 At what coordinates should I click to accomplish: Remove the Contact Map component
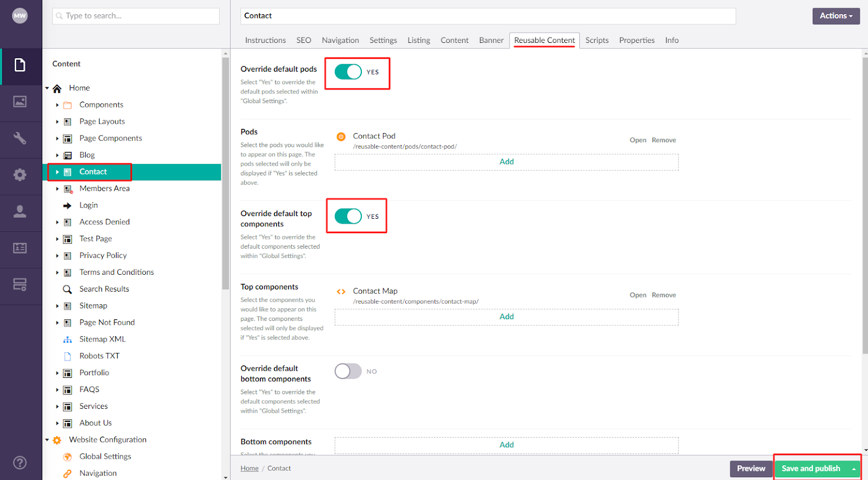click(x=664, y=295)
